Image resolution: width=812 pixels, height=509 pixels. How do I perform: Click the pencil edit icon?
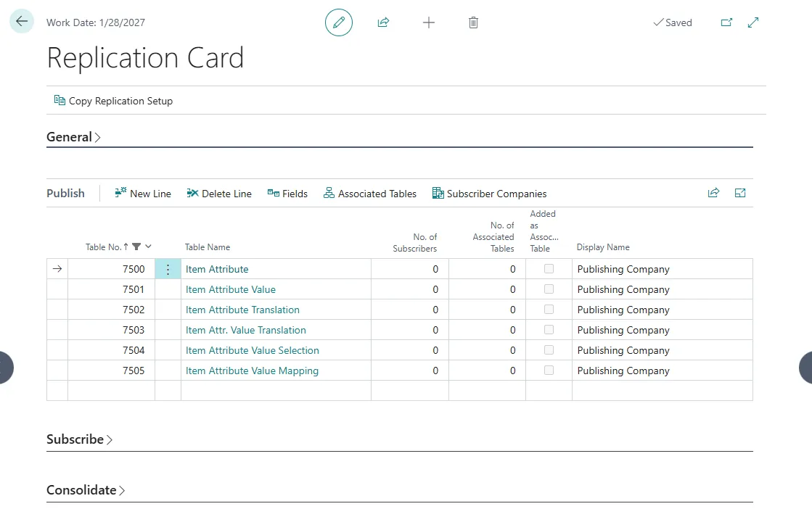[338, 22]
